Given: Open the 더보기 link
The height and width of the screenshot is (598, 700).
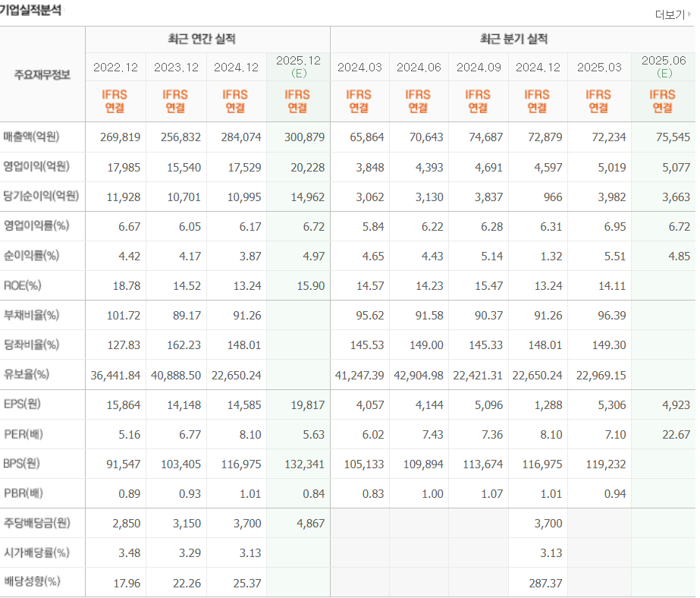Looking at the screenshot, I should coord(673,14).
